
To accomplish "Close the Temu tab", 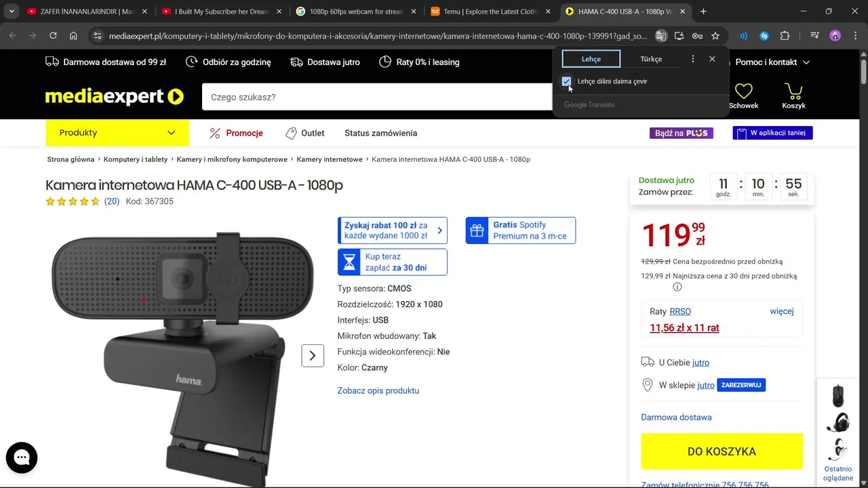I will (x=547, y=12).
